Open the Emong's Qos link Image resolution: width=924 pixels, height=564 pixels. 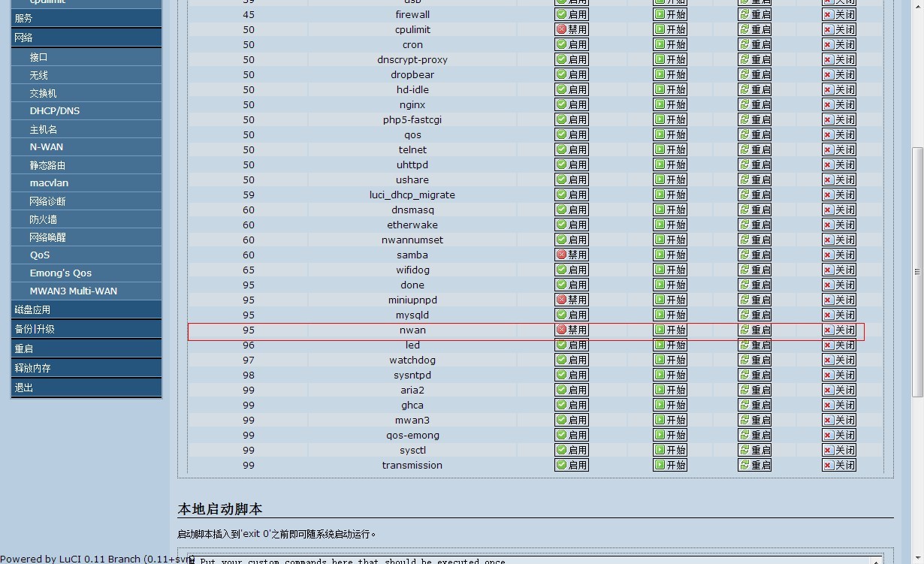click(x=86, y=273)
